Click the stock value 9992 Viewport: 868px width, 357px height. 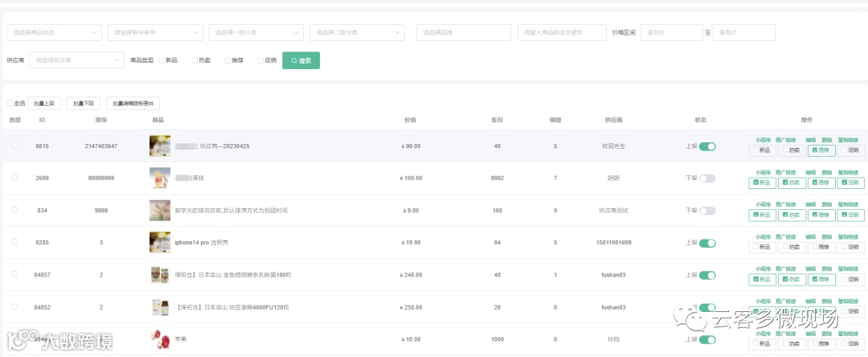tap(497, 178)
